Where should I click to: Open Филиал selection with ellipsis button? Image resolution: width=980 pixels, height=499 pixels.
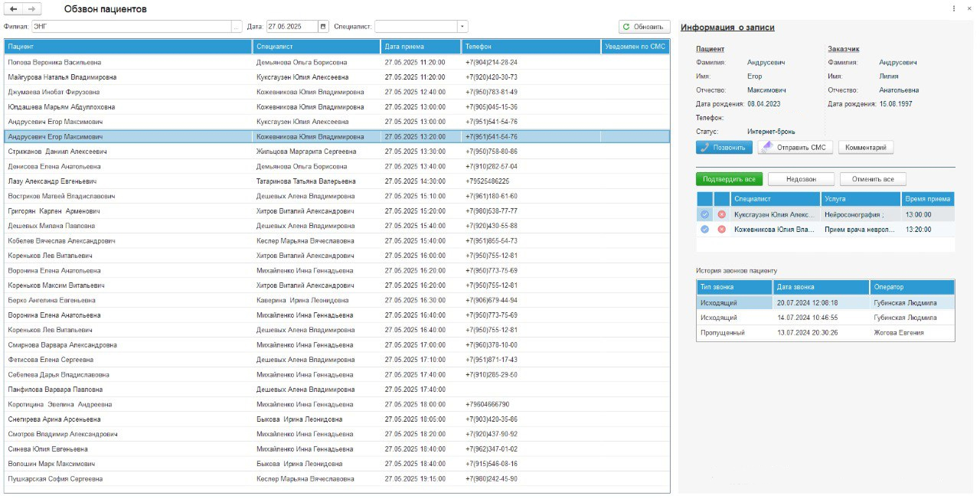point(236,26)
